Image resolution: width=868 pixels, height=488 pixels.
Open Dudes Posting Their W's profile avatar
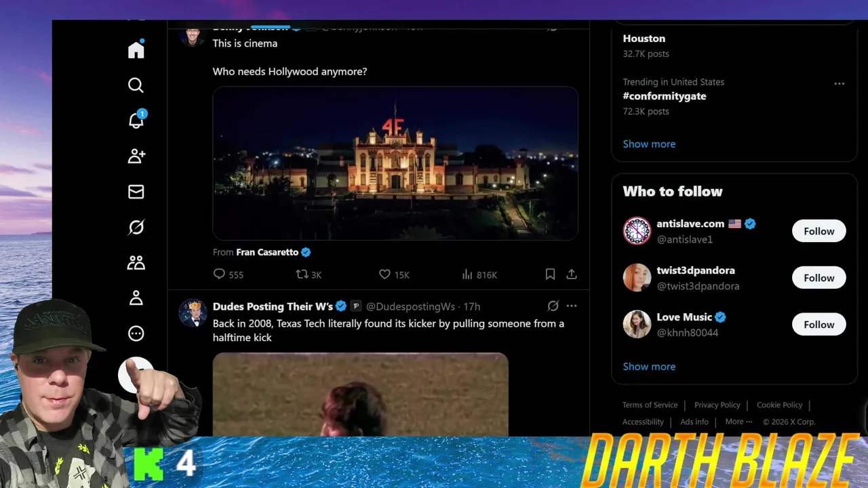193,312
